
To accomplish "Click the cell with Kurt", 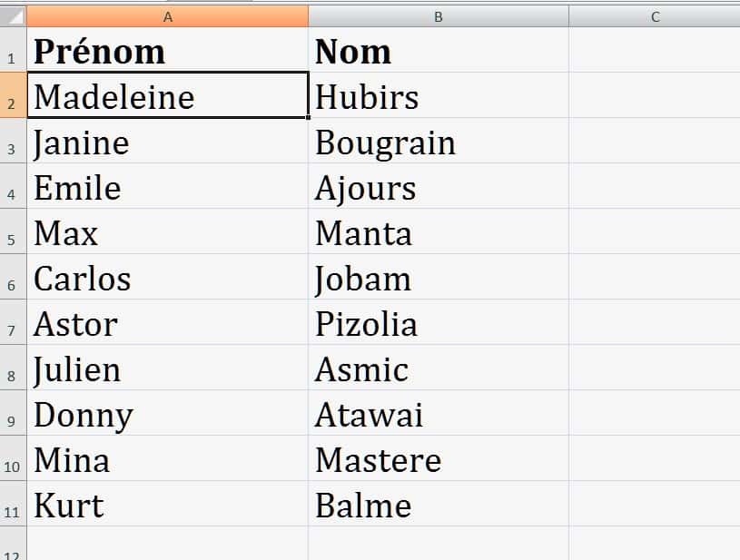I will (168, 506).
